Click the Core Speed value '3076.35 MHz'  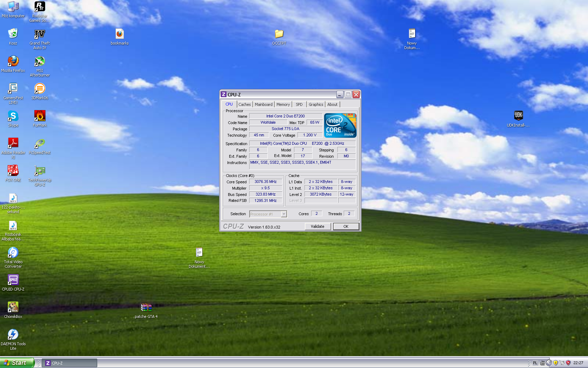[266, 182]
